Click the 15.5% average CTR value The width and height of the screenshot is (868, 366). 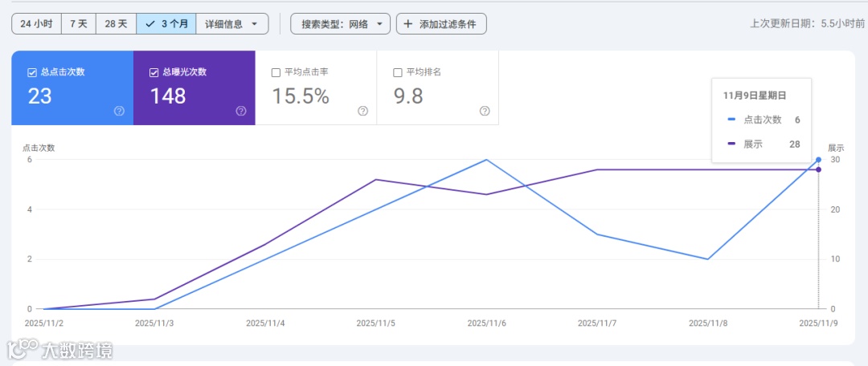pyautogui.click(x=301, y=96)
